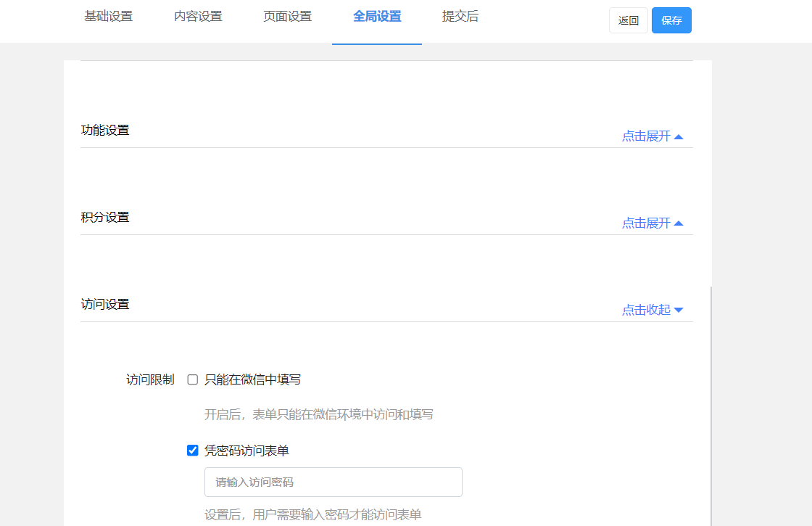Screen dimensions: 812x526
Task: Click the 返回 button
Action: pos(629,20)
